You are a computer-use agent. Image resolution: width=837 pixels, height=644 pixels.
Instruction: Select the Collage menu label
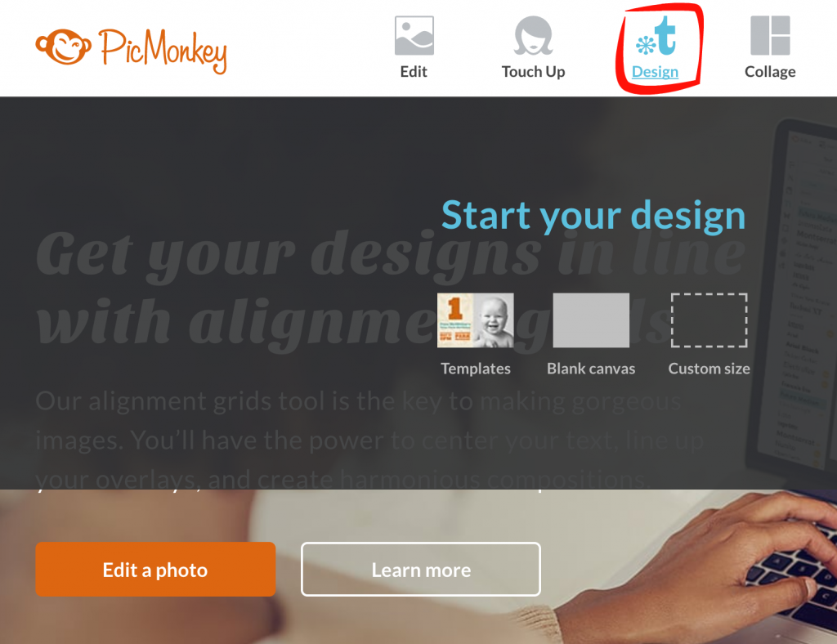[x=770, y=71]
